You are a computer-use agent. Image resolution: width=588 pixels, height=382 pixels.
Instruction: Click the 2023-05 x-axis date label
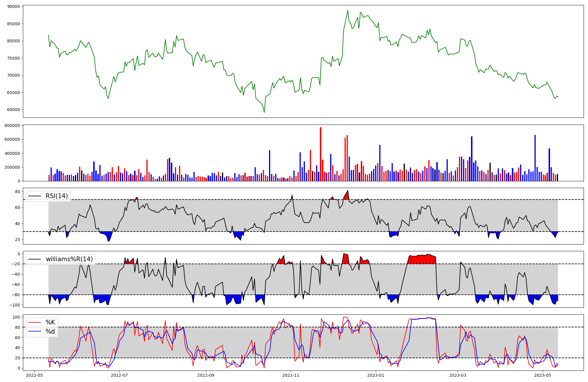pos(543,375)
